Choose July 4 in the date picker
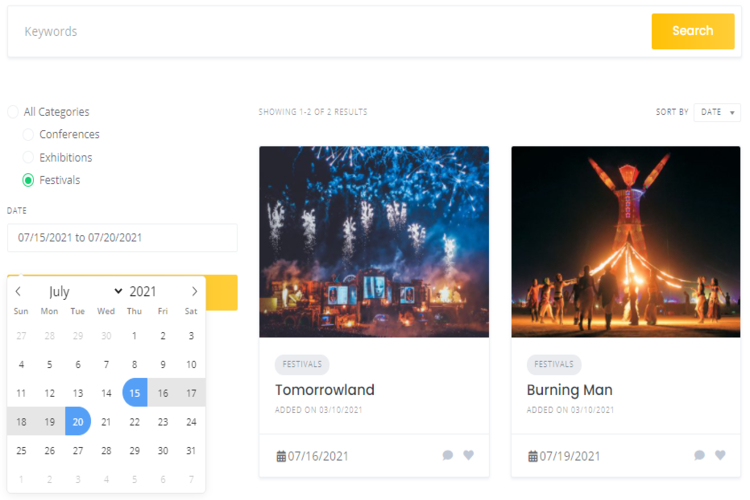750x500 pixels. (22, 365)
